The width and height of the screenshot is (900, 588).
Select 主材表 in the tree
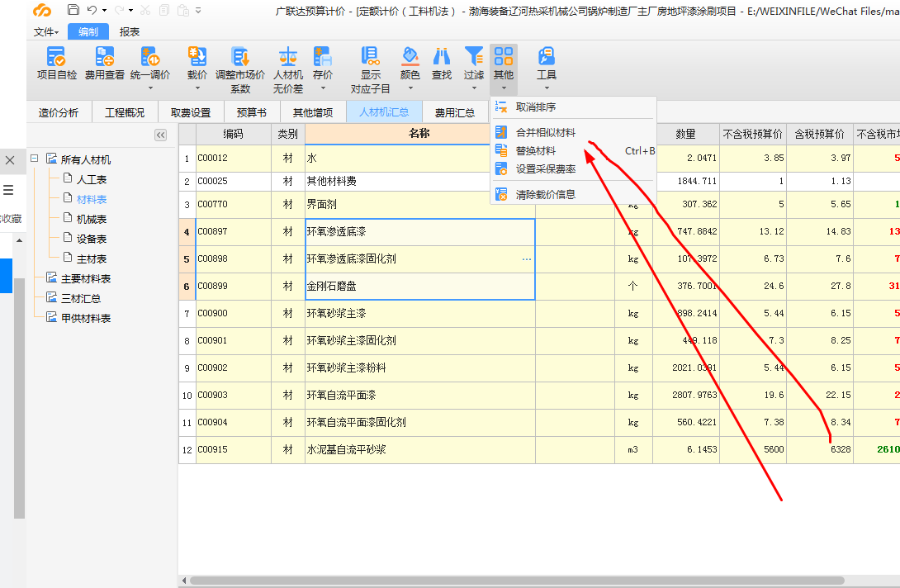pyautogui.click(x=92, y=259)
